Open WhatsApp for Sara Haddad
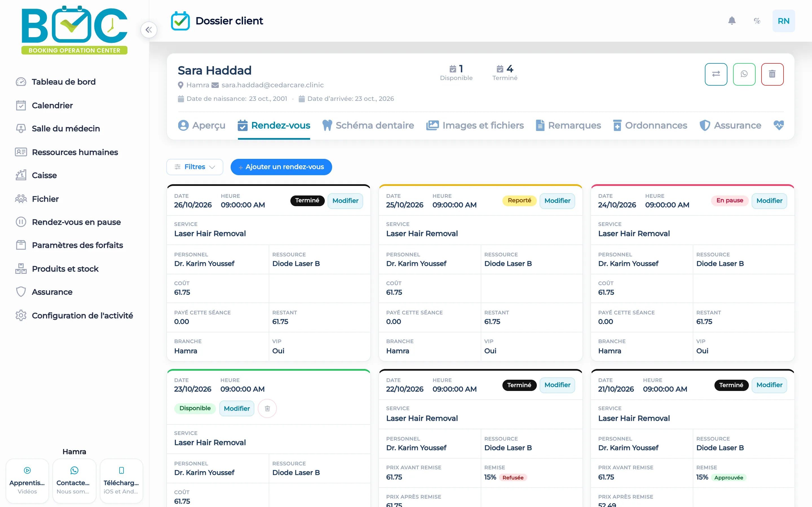The image size is (812, 507). [744, 74]
